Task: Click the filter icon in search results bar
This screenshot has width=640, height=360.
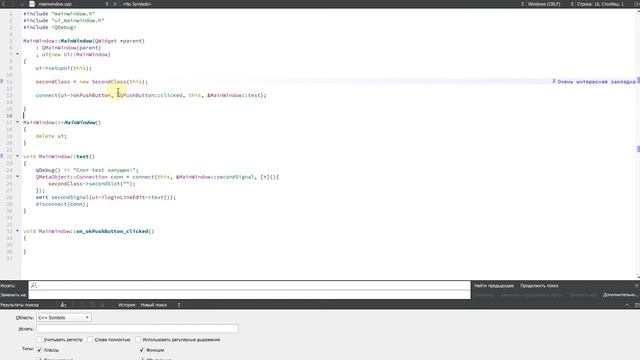Action: pos(63,304)
